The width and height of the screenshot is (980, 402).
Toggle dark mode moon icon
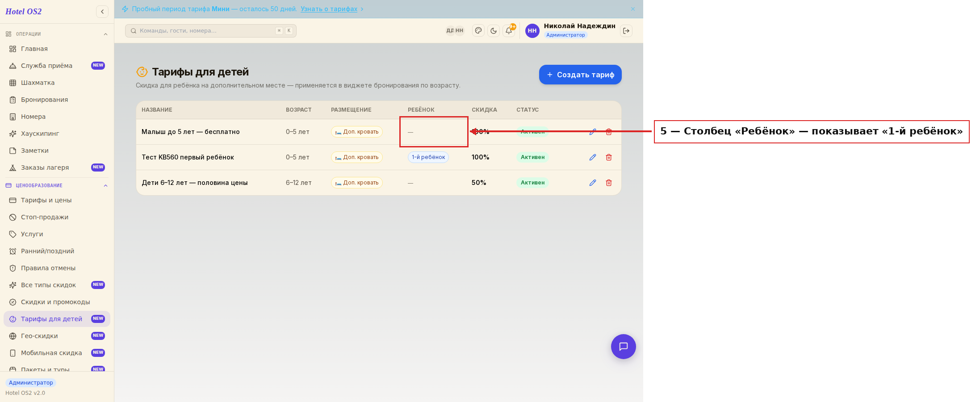tap(494, 31)
